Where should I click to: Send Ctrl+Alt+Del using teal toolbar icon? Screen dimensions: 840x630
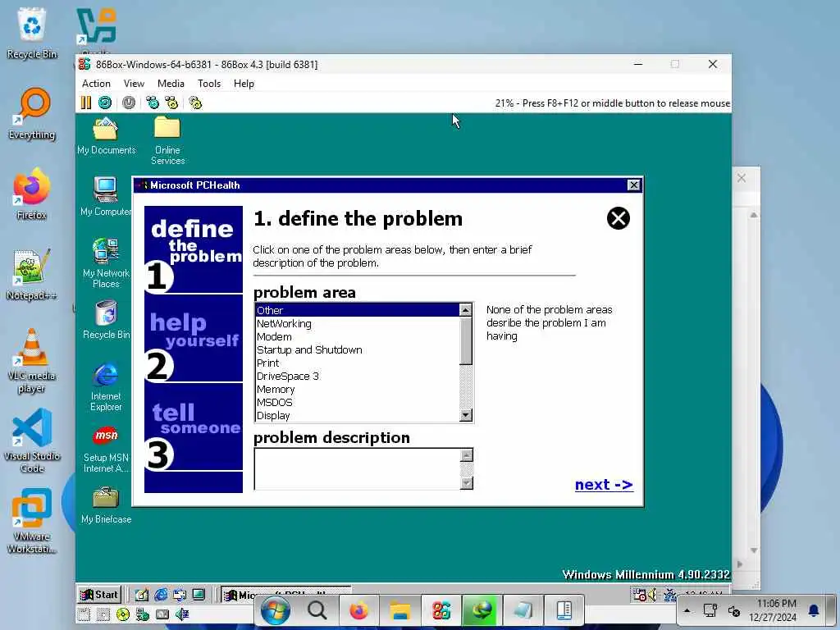click(153, 103)
